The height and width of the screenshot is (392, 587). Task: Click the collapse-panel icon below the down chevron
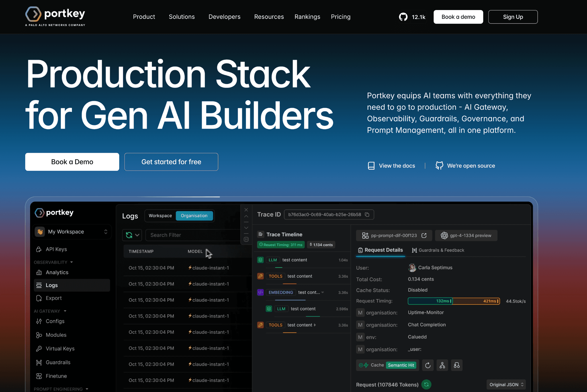[x=246, y=239]
